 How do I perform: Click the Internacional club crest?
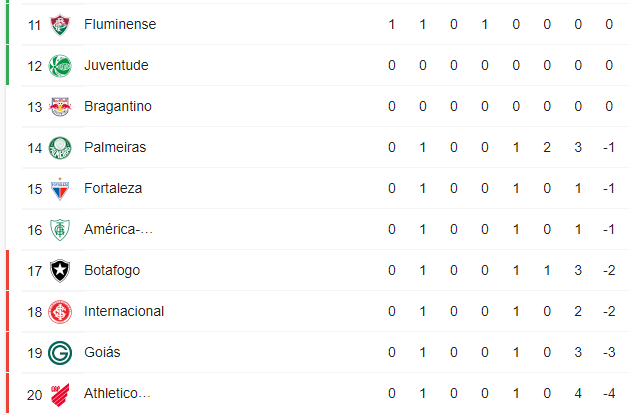tap(60, 312)
